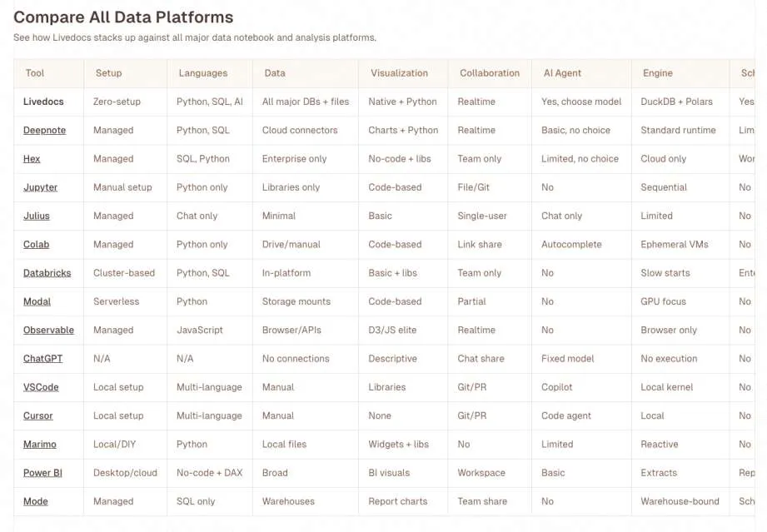Viewport: 767px width, 532px height.
Task: Click the Databricks link
Action: pyautogui.click(x=47, y=273)
